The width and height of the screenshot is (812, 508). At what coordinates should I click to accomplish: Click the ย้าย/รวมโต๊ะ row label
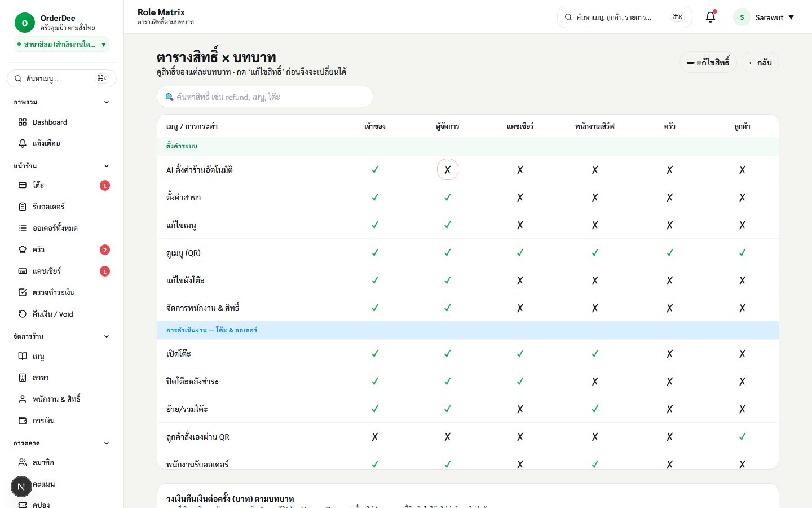[x=187, y=409]
